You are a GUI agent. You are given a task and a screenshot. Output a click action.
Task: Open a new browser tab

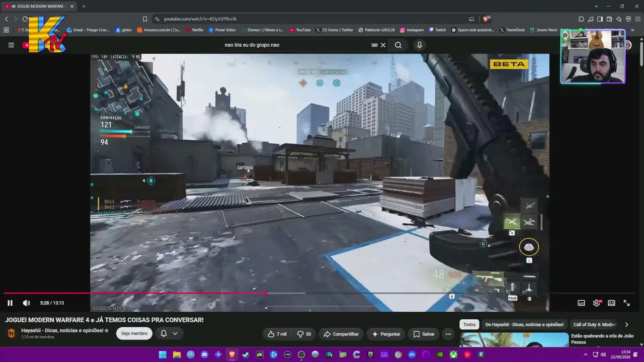point(84,6)
